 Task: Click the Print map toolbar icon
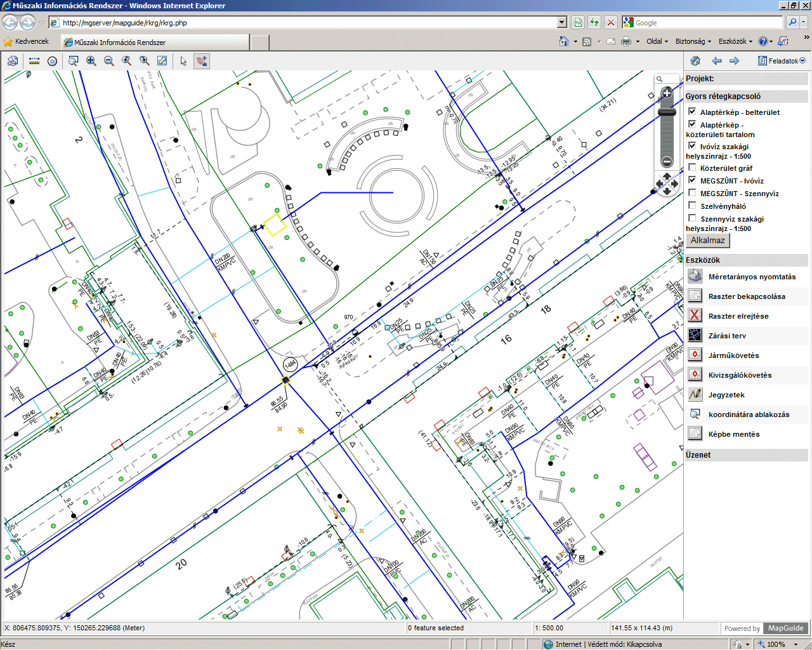pos(13,61)
